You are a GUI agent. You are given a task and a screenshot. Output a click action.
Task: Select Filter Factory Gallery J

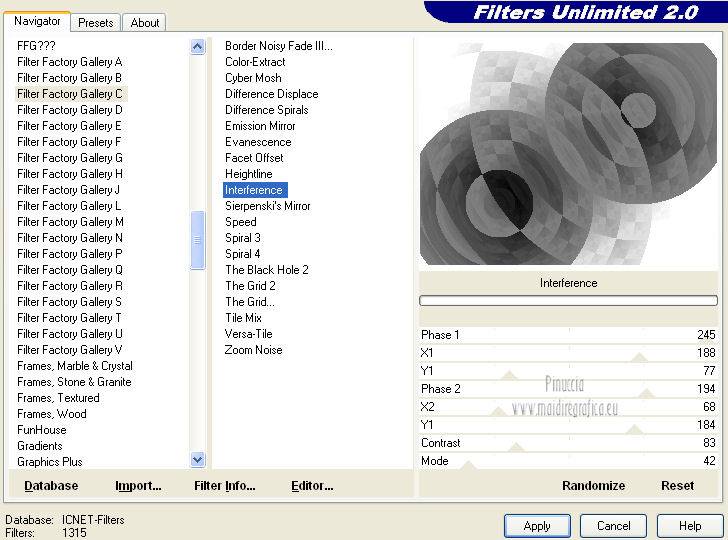69,190
